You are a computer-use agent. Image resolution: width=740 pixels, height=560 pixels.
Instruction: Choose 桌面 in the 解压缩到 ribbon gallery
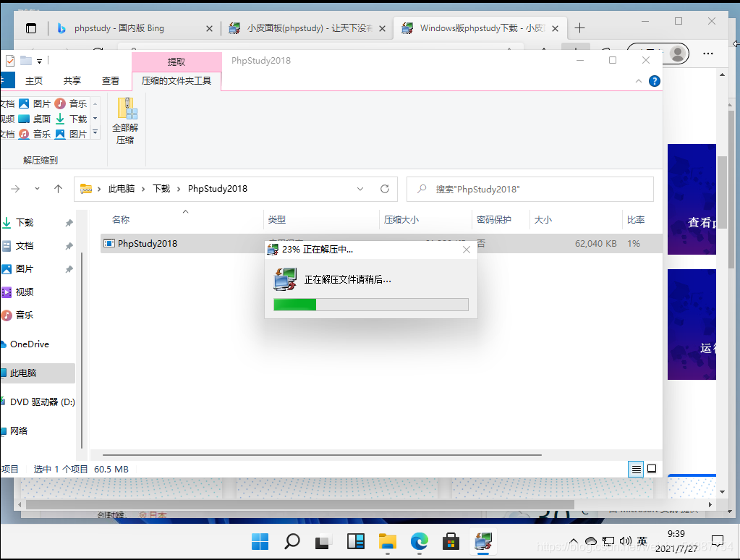point(35,119)
